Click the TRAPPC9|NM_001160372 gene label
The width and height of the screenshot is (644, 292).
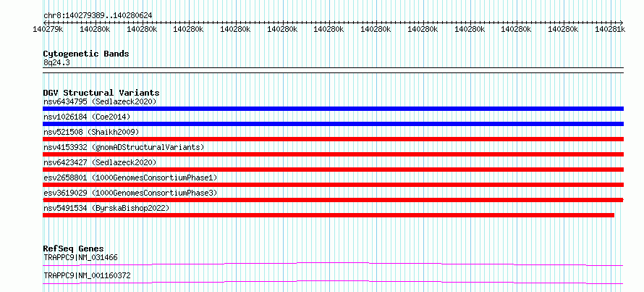(x=87, y=275)
